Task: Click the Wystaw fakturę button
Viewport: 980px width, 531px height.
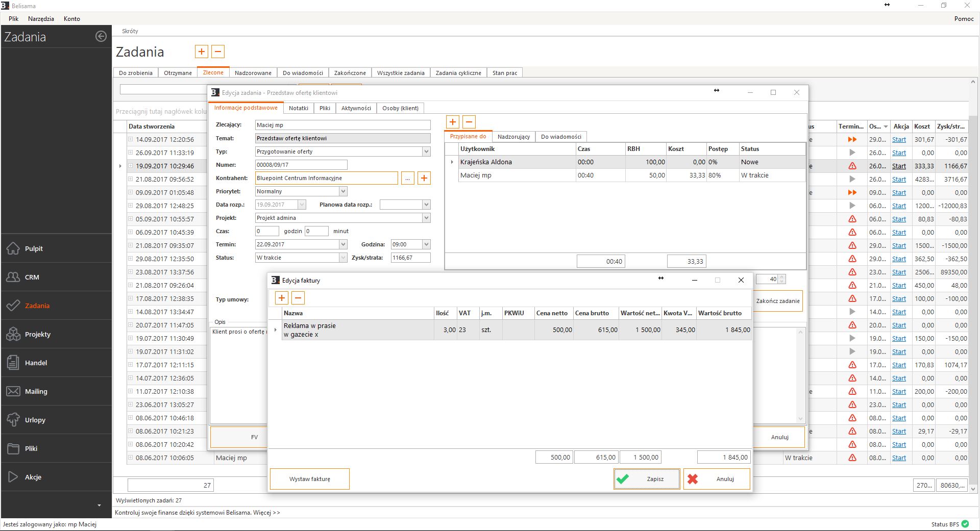Action: (x=309, y=479)
